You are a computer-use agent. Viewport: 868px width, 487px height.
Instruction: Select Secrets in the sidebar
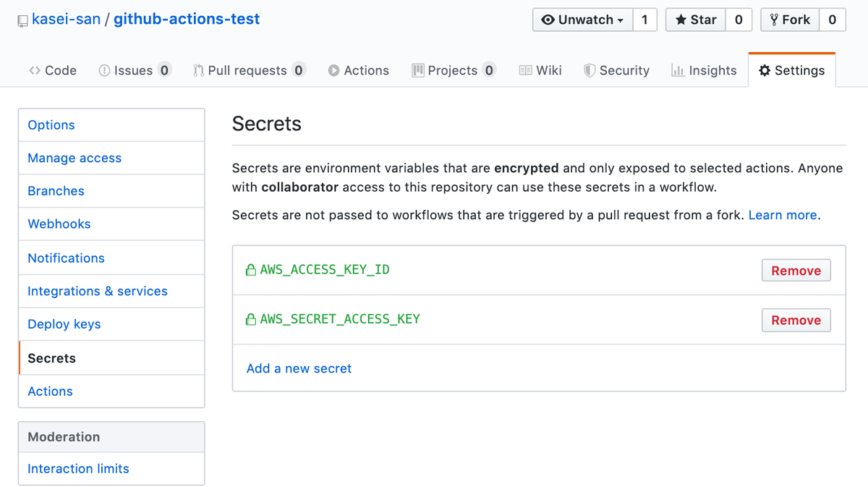point(111,358)
